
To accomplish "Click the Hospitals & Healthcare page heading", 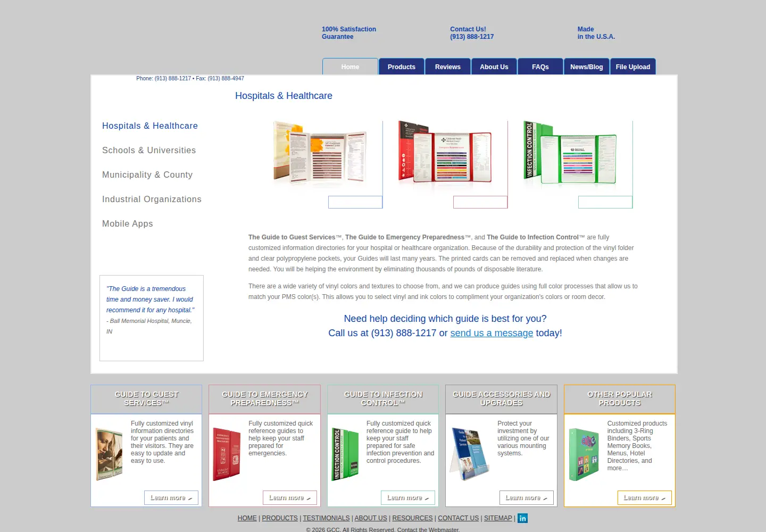I will pyautogui.click(x=284, y=96).
